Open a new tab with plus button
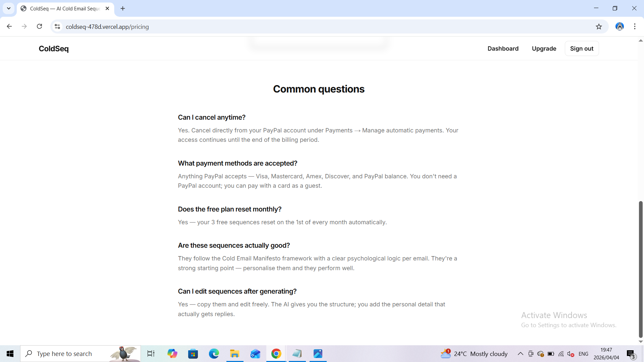644x362 pixels. (123, 8)
